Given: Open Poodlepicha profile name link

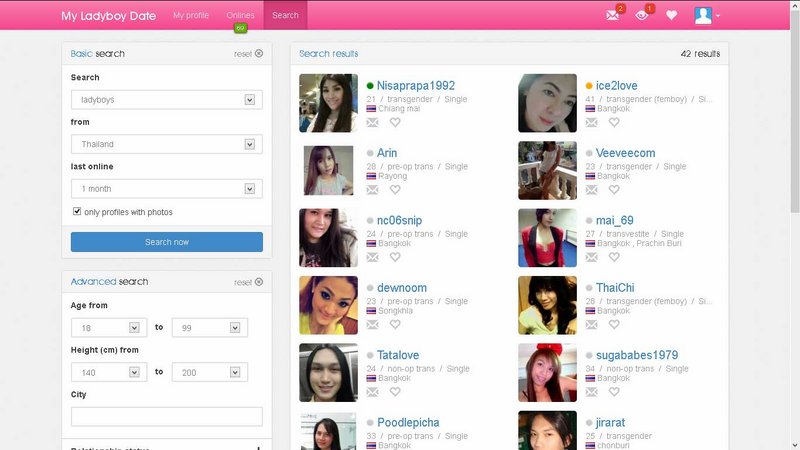Looking at the screenshot, I should coord(408,422).
